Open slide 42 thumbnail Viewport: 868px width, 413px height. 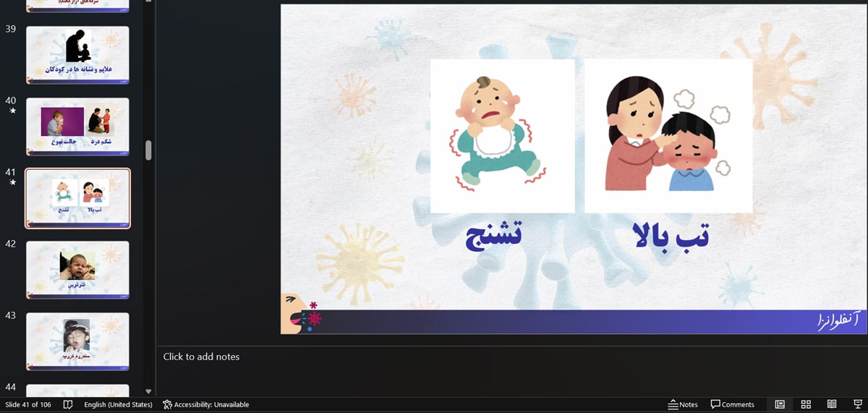[77, 269]
